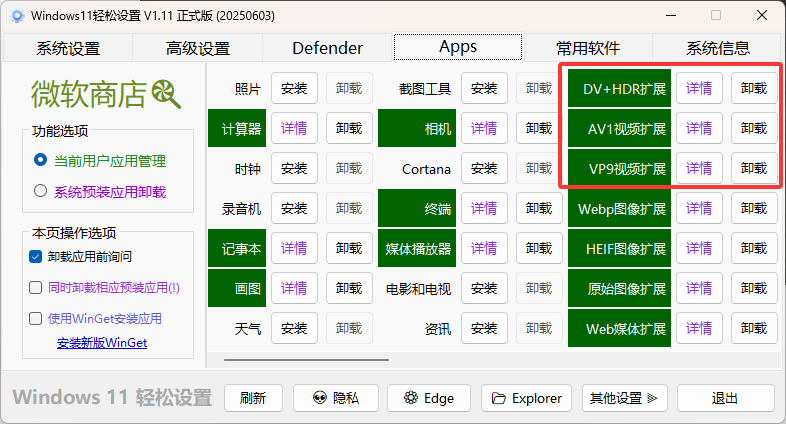Uninstall 终端 app

(539, 208)
